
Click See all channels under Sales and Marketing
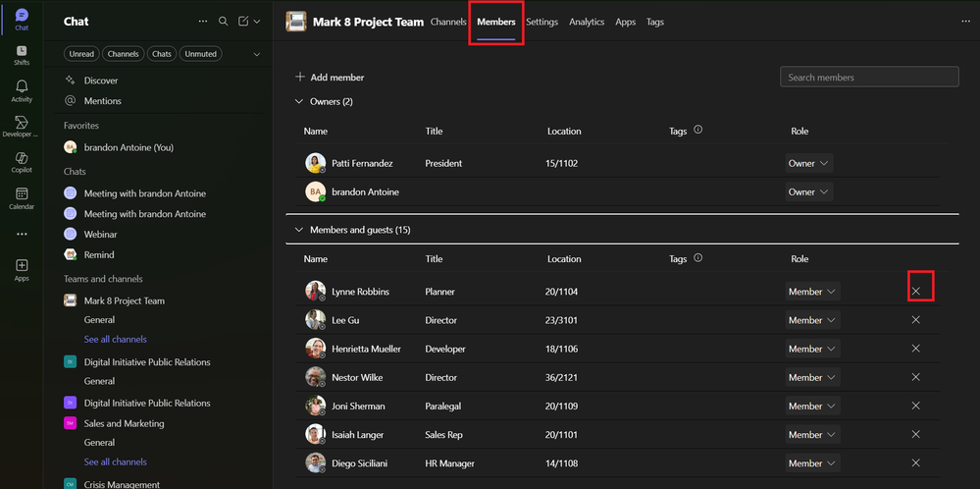[x=115, y=462]
